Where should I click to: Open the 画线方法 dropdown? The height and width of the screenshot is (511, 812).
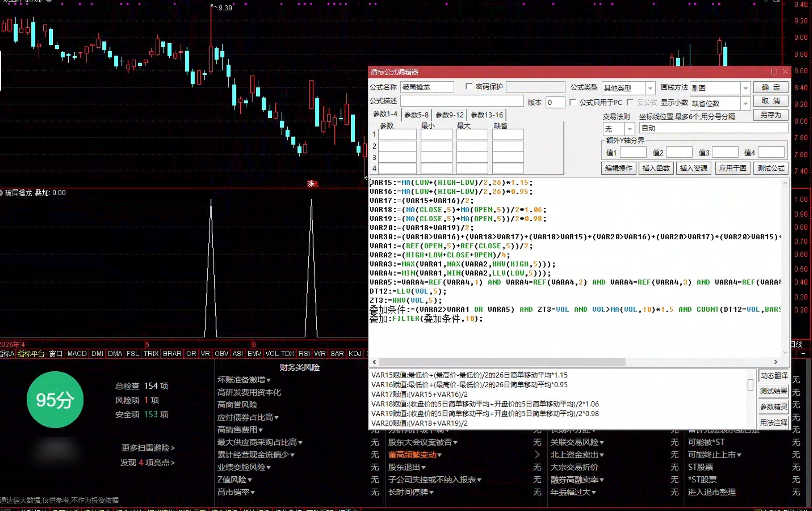[745, 88]
